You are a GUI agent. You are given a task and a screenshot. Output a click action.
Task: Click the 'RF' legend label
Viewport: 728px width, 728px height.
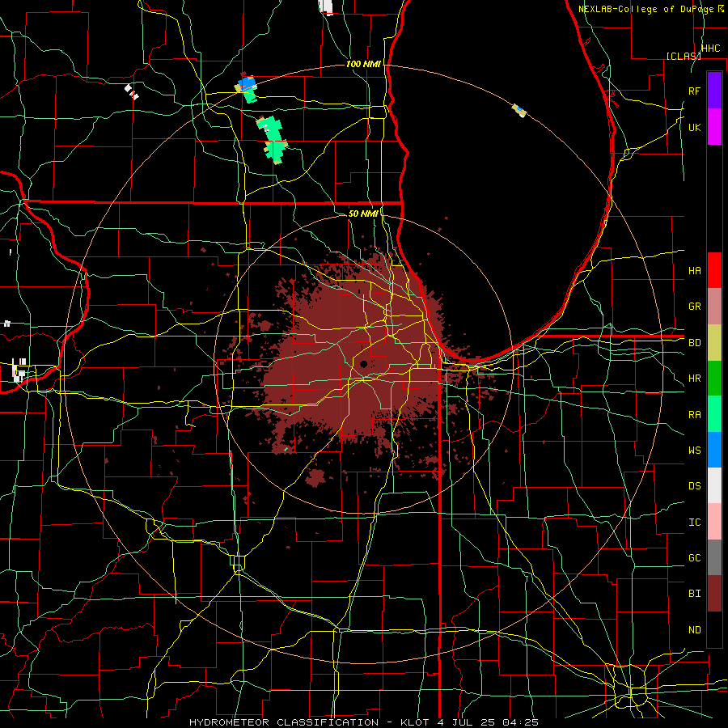click(x=694, y=91)
